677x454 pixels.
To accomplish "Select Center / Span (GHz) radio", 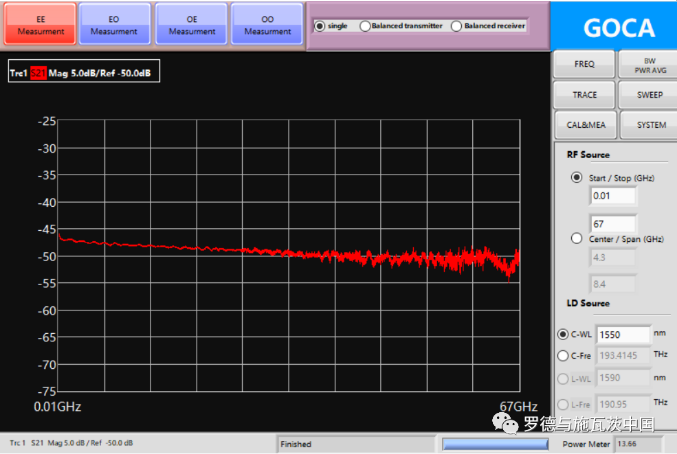I will pos(575,238).
